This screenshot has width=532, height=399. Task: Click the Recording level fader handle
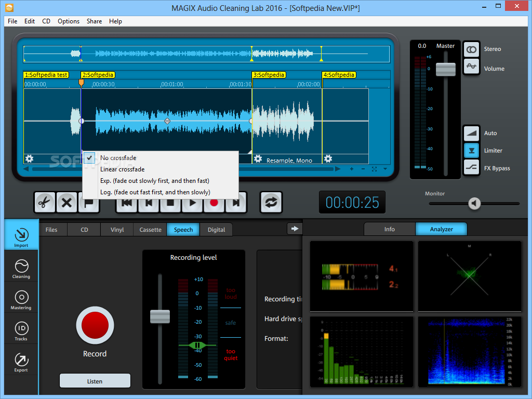160,316
